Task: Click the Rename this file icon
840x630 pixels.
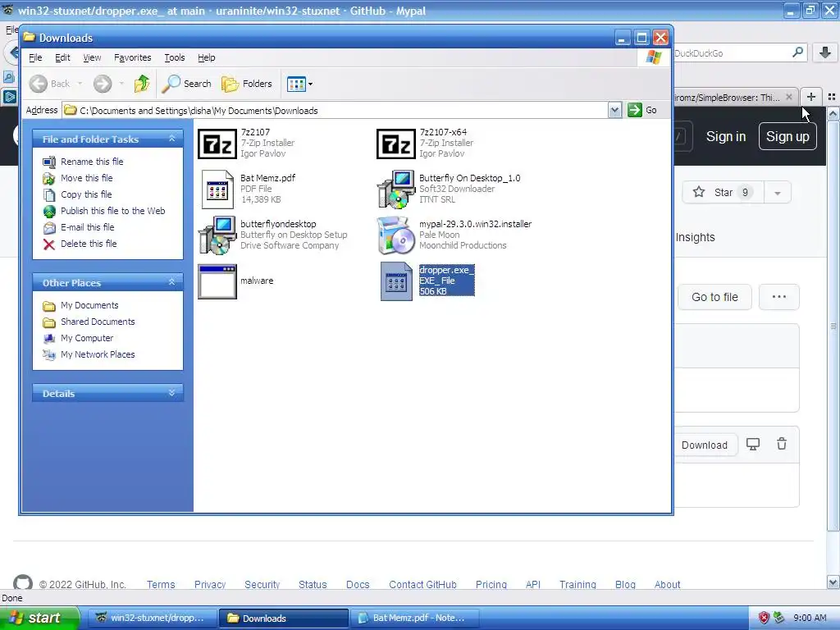Action: [x=48, y=162]
